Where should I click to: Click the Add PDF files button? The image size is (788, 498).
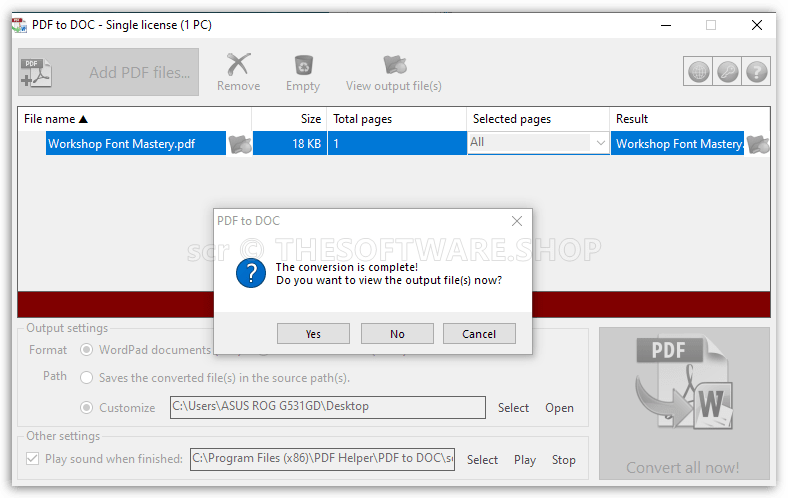click(x=109, y=72)
